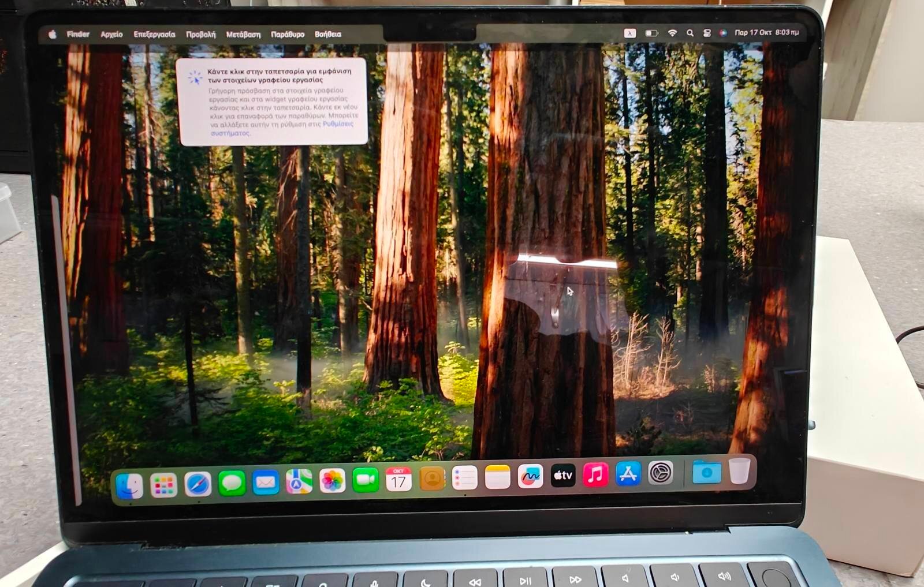Open the Finder menu
Viewport: 924px width, 587px height.
click(x=78, y=34)
